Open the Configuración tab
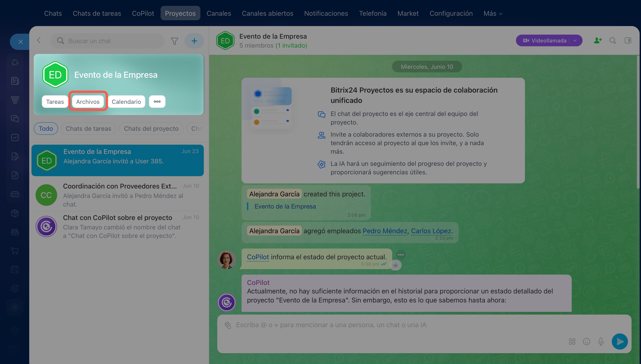This screenshot has width=641, height=364. pos(451,13)
